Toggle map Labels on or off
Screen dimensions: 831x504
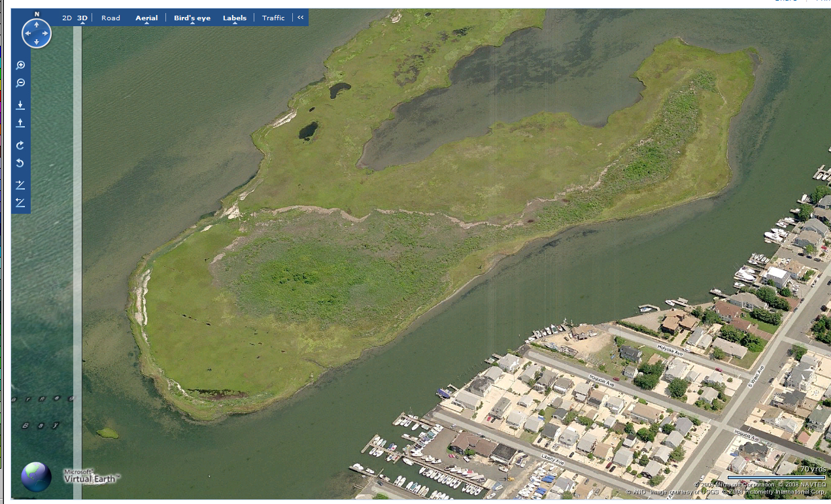tap(235, 18)
